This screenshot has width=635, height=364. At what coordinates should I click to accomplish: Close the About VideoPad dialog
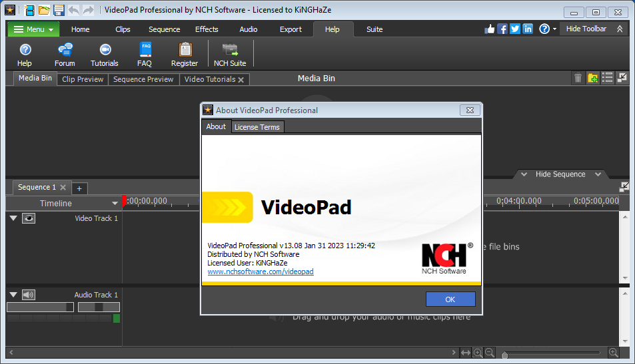pyautogui.click(x=470, y=110)
